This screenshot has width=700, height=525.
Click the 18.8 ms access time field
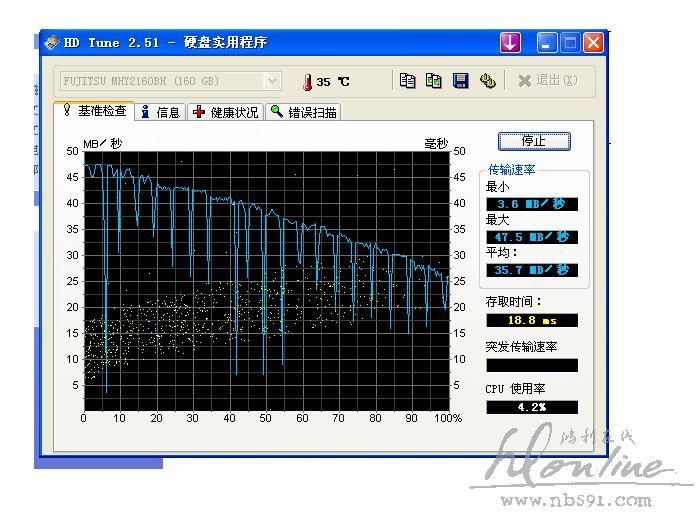point(532,320)
